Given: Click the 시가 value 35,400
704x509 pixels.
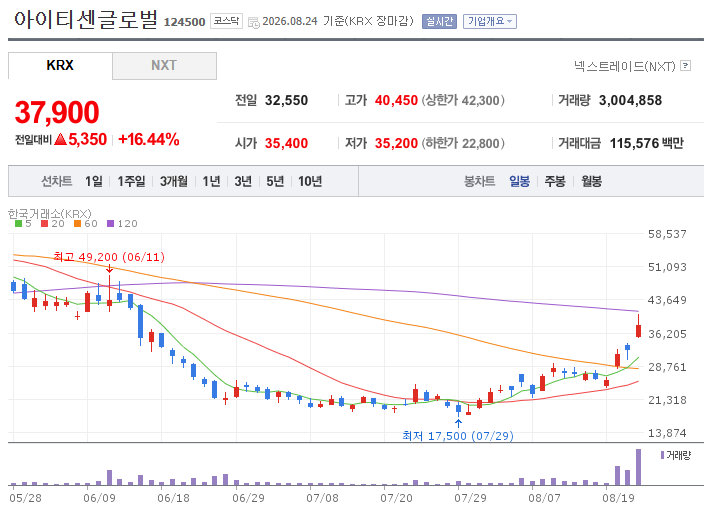Looking at the screenshot, I should (286, 143).
